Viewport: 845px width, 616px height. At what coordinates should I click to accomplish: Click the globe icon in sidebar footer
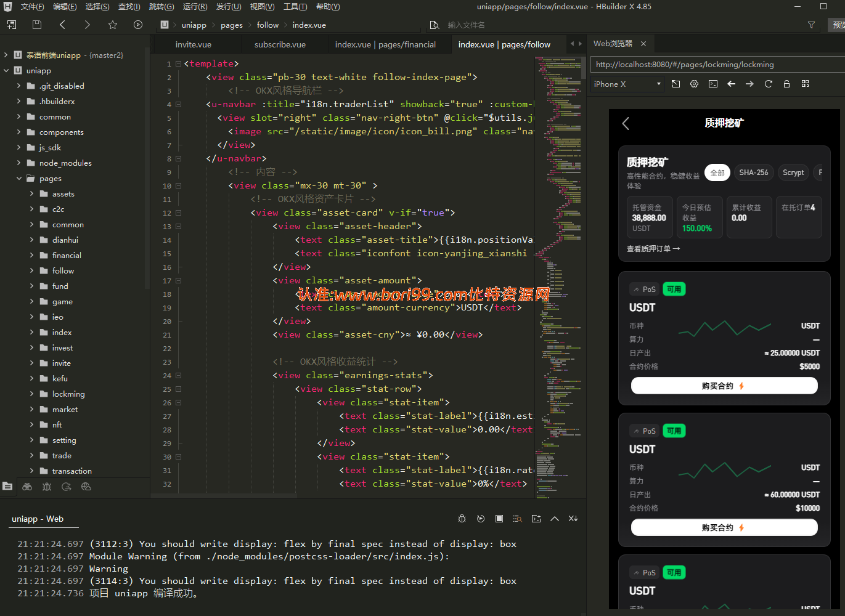coord(86,487)
